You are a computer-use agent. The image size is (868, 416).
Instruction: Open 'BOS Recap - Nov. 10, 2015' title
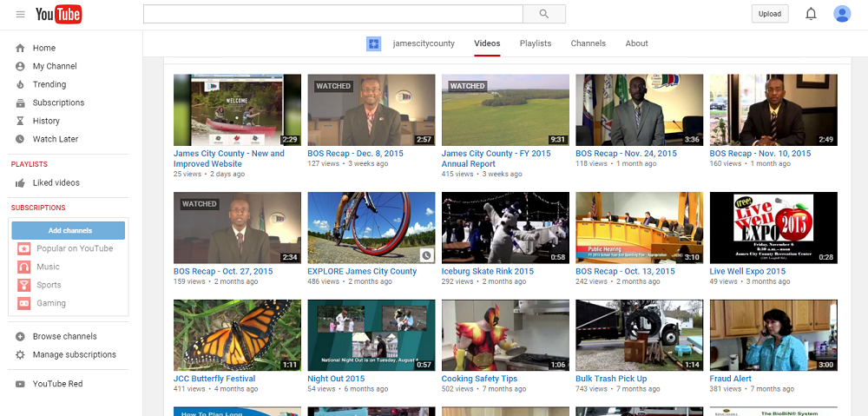pyautogui.click(x=760, y=154)
